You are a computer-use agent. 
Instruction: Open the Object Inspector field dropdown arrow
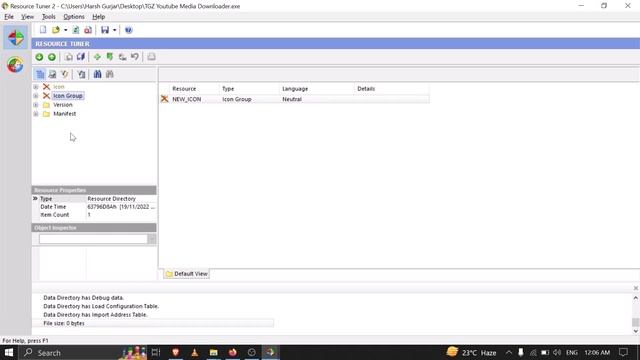tap(152, 239)
